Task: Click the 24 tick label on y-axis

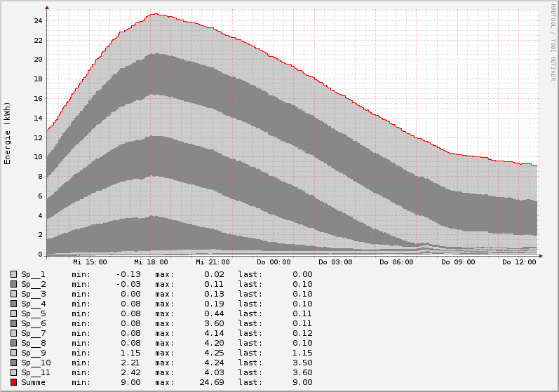Action: [x=39, y=20]
